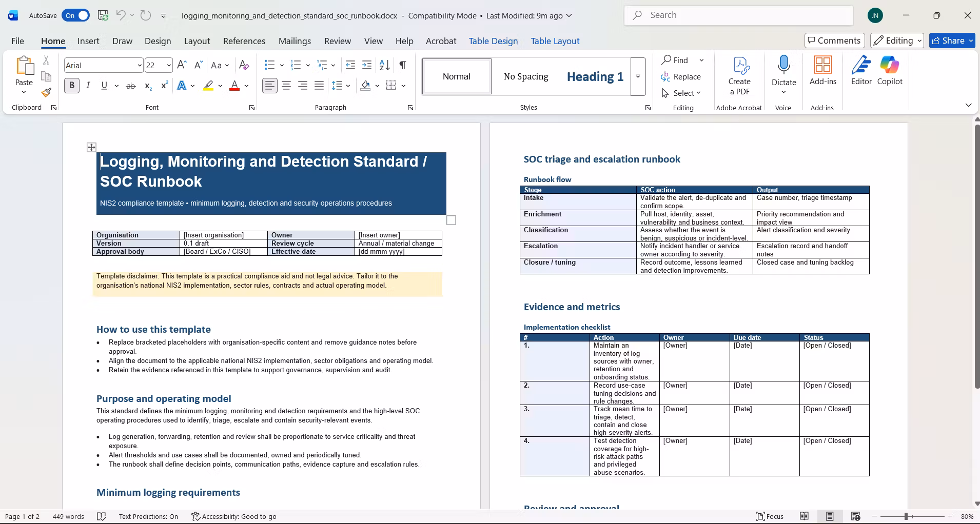Align text to the right

(x=303, y=86)
